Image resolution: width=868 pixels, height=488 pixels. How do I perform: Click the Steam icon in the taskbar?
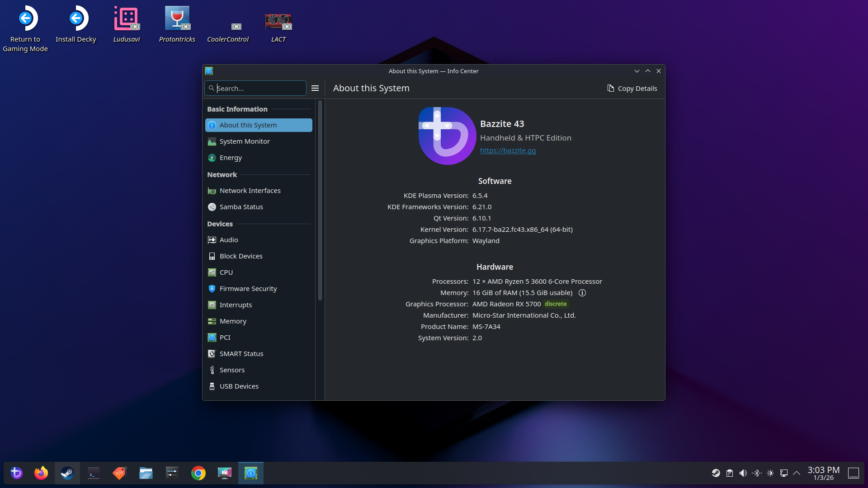pyautogui.click(x=67, y=473)
